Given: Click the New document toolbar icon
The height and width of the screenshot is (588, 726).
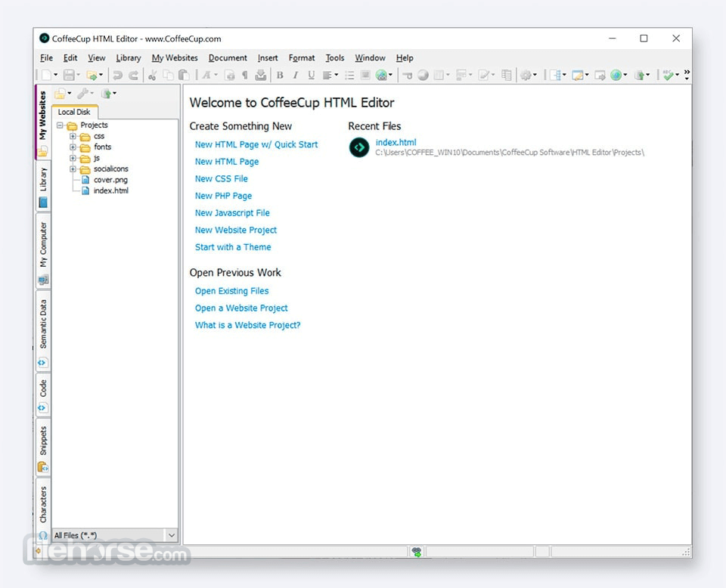Looking at the screenshot, I should point(47,75).
